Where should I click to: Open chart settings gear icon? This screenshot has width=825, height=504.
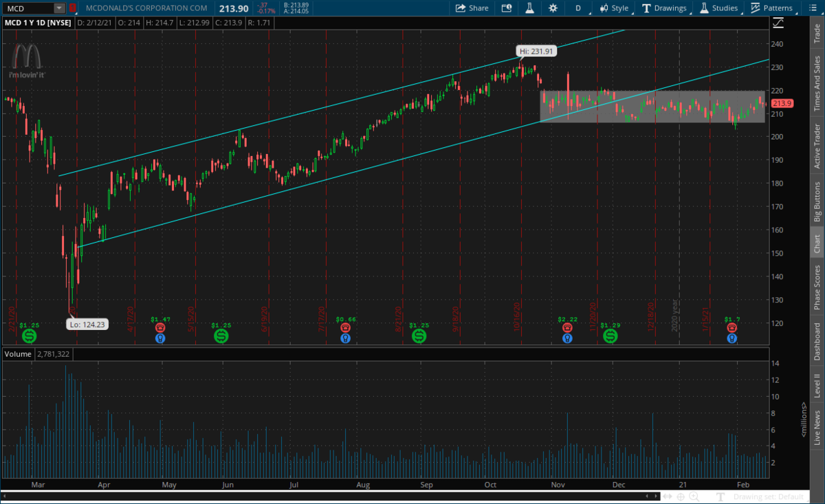coord(553,8)
